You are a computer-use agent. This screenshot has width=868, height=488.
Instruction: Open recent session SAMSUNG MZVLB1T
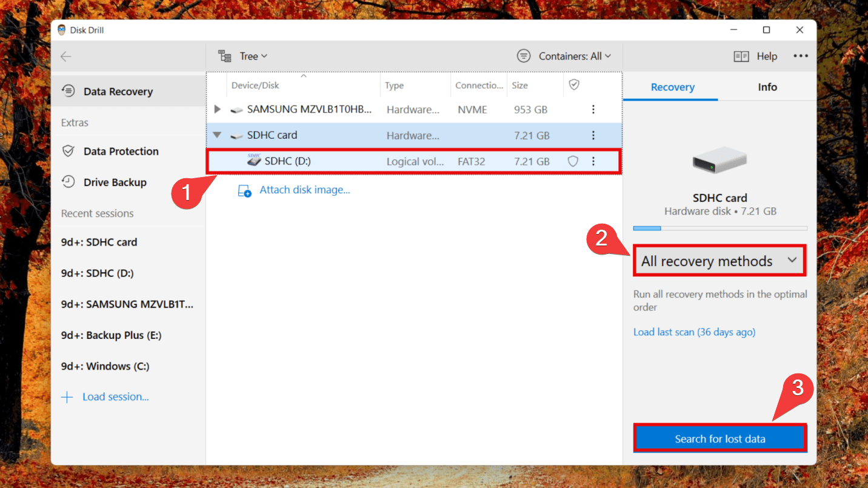[x=127, y=304]
